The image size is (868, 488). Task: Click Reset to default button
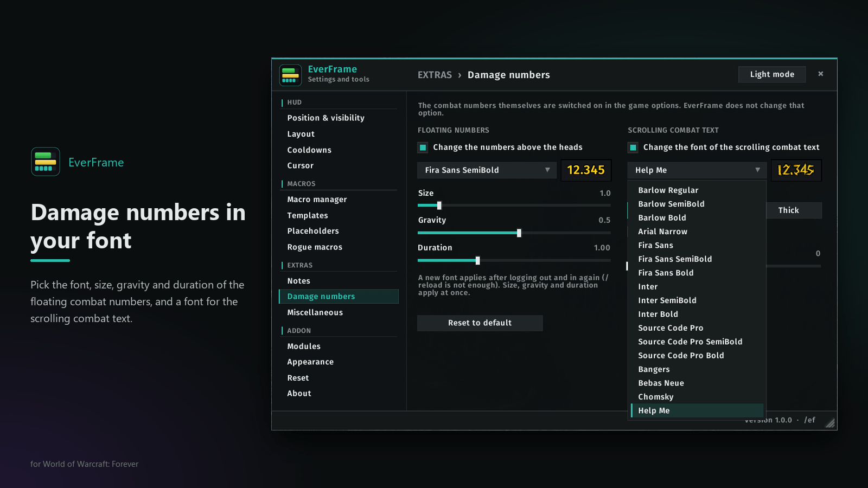pyautogui.click(x=480, y=323)
